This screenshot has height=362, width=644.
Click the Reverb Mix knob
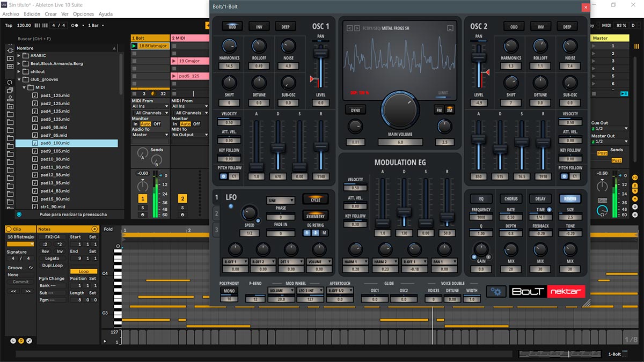click(570, 249)
